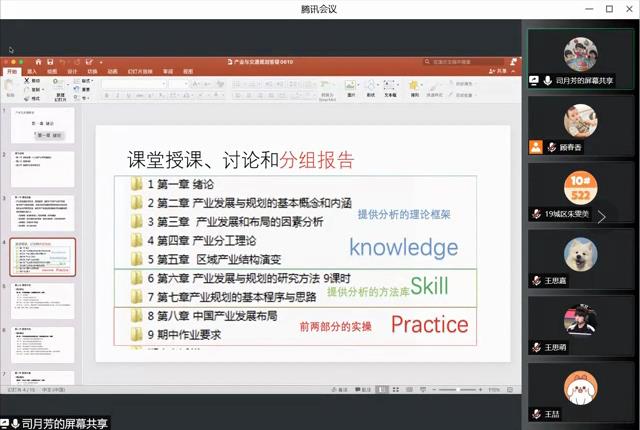
Task: Click muted microphone icon of 王喆
Action: (536, 413)
